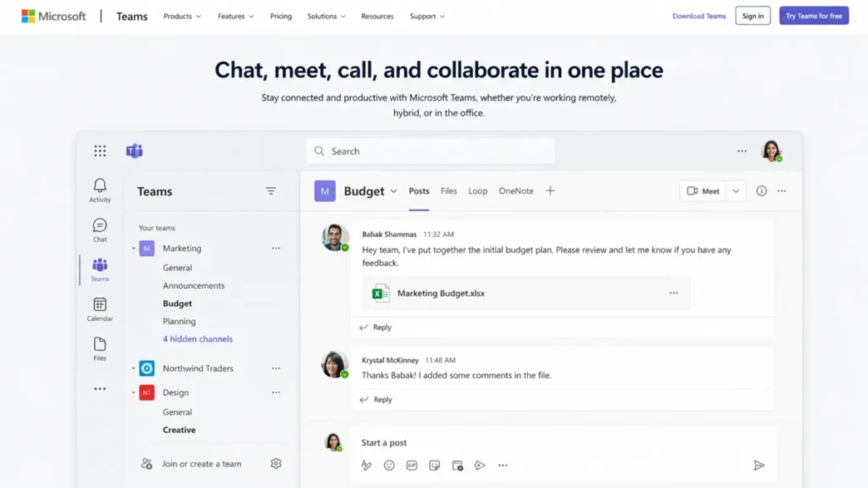Open settings and more ellipsis near profile

pos(742,151)
